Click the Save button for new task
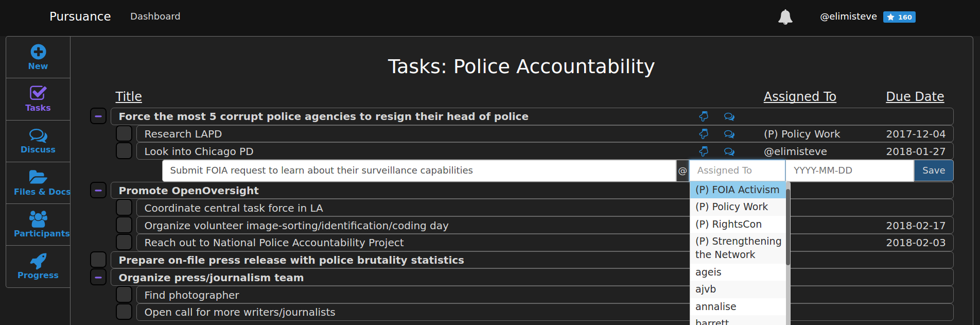 pos(934,170)
